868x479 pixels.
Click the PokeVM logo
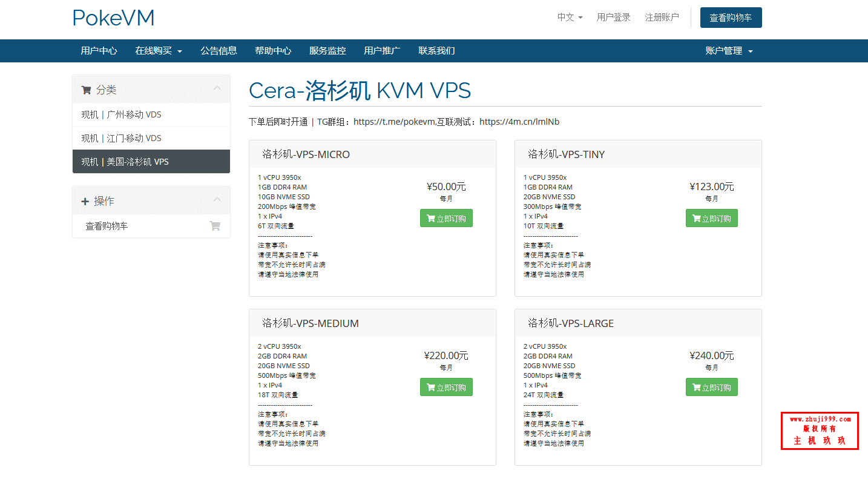113,18
